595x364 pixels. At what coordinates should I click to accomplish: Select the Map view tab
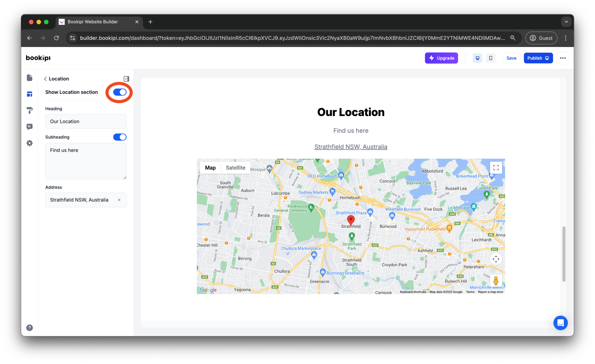tap(210, 168)
